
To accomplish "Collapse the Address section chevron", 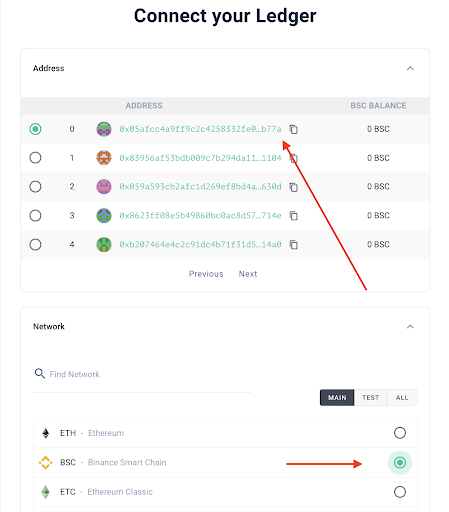I will coord(410,68).
